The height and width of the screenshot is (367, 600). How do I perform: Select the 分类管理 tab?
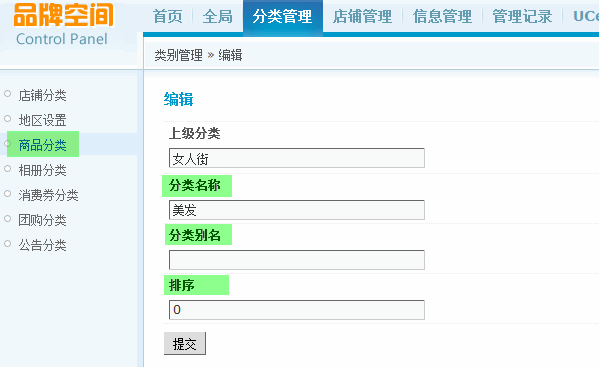(x=283, y=16)
